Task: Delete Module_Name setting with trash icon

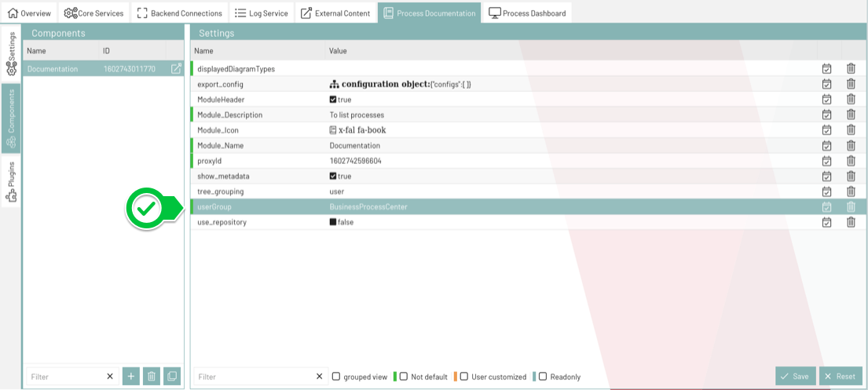Action: point(851,145)
